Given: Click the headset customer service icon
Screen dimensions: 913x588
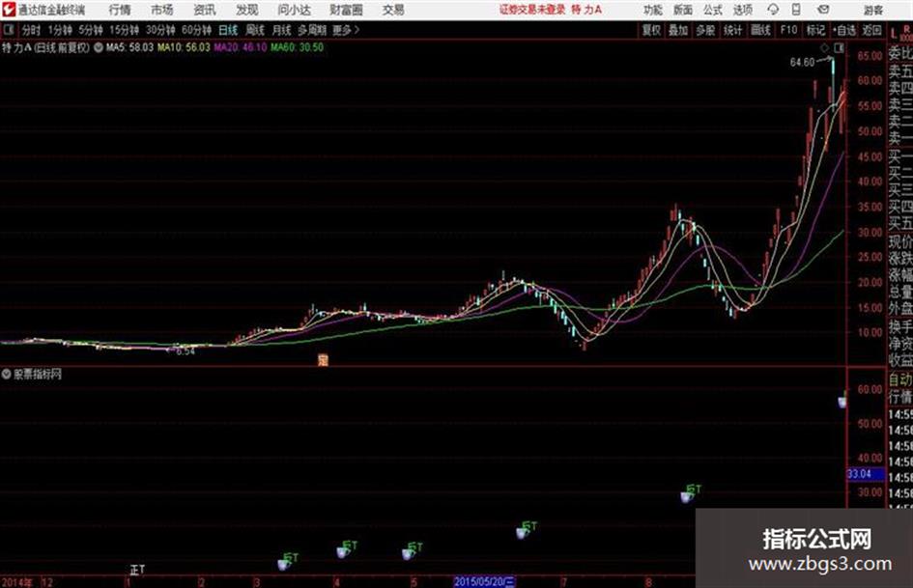Looking at the screenshot, I should click(x=773, y=10).
